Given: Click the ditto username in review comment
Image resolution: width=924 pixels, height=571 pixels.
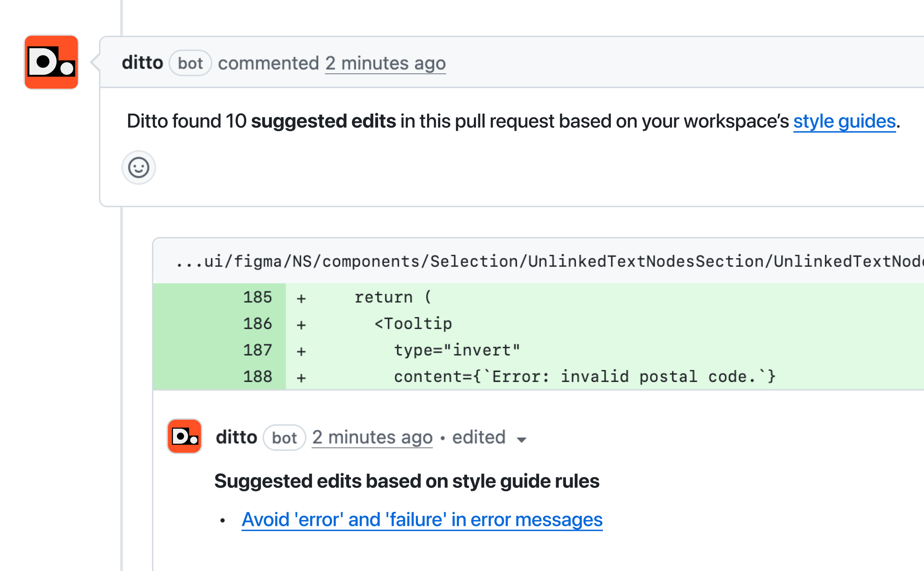Looking at the screenshot, I should pos(236,437).
